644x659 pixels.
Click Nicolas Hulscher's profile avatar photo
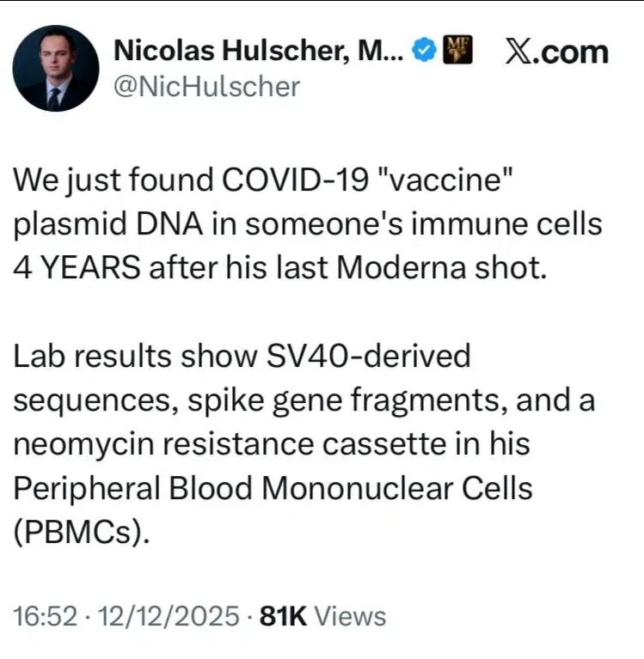(58, 68)
